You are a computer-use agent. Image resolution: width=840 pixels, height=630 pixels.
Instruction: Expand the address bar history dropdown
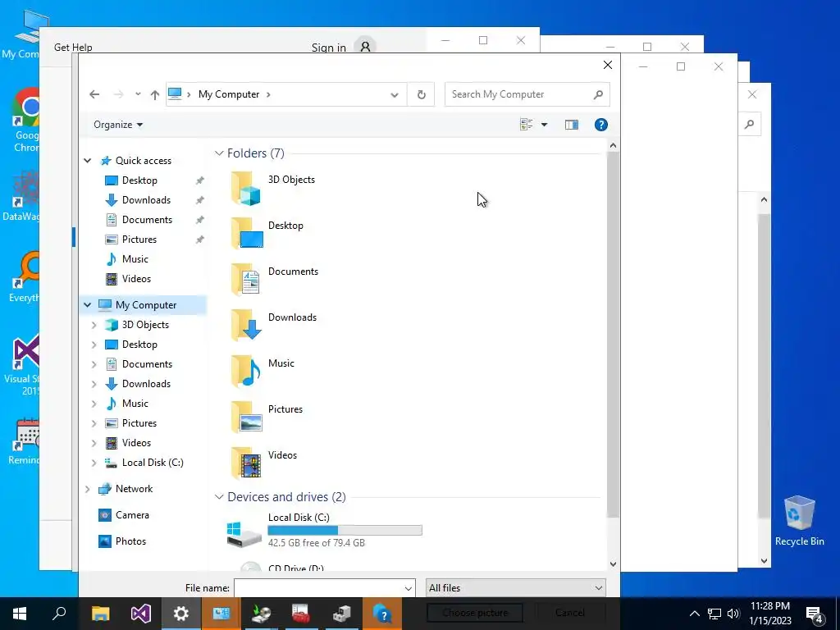coord(395,95)
